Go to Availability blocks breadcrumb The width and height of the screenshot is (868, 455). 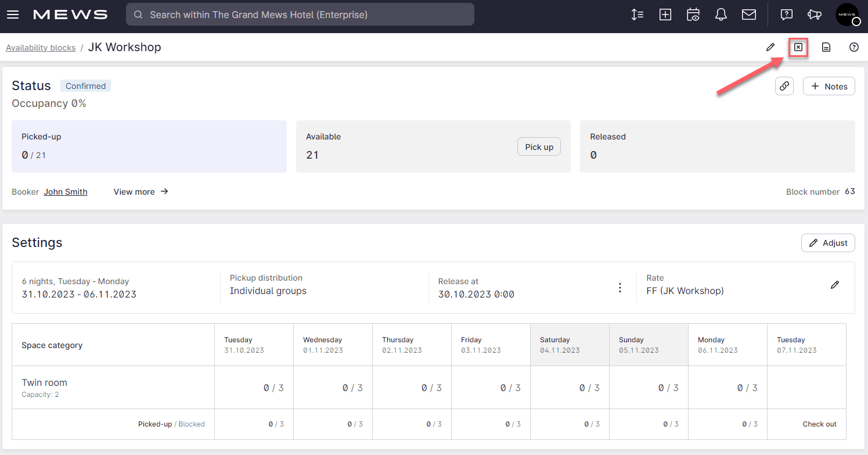tap(41, 48)
